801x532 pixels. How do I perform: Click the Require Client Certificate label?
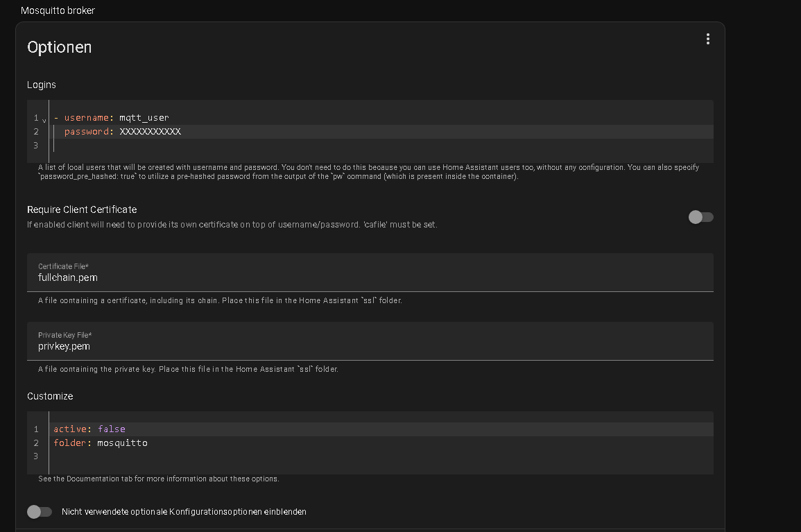[82, 209]
